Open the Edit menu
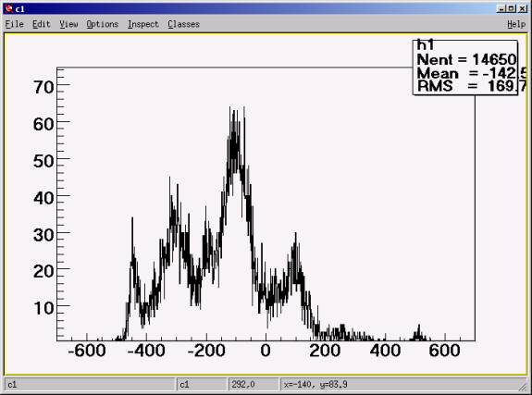Screen dimensions: 532x395 click(42, 24)
